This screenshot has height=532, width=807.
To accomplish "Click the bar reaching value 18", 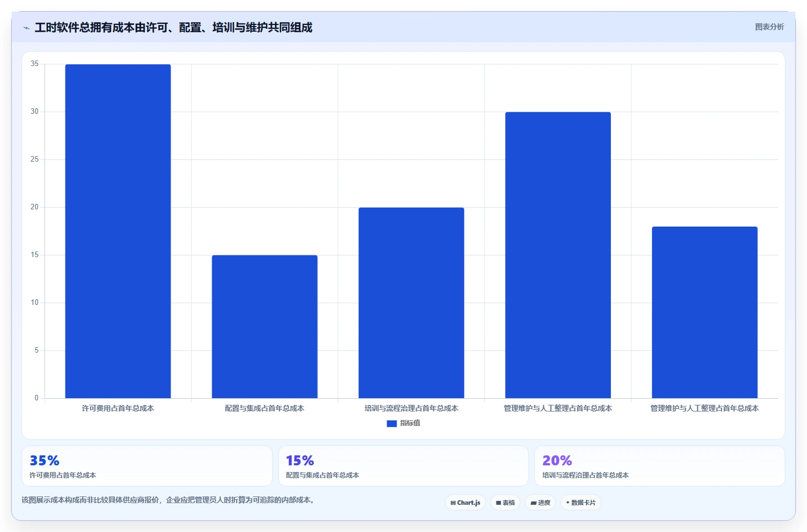I will point(704,312).
